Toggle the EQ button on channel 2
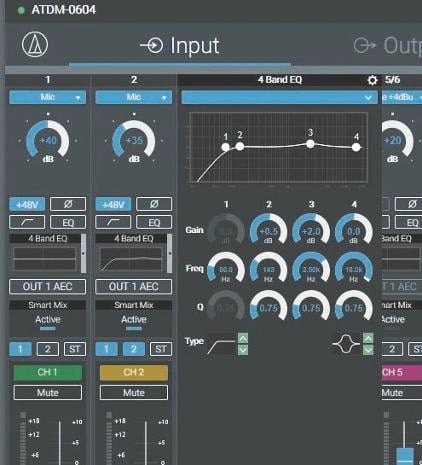The height and width of the screenshot is (465, 422). click(x=154, y=222)
